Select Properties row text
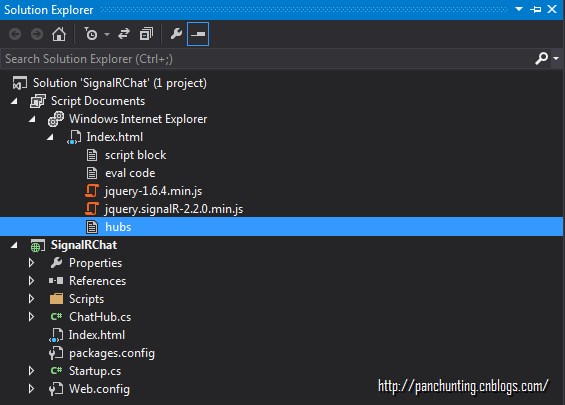Viewport: 565px width, 405px height. [x=95, y=263]
